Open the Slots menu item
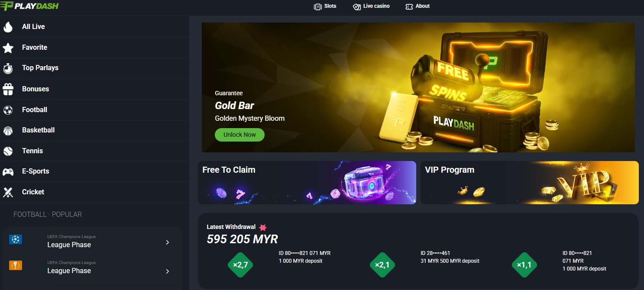Image resolution: width=644 pixels, height=290 pixels. 325,6
